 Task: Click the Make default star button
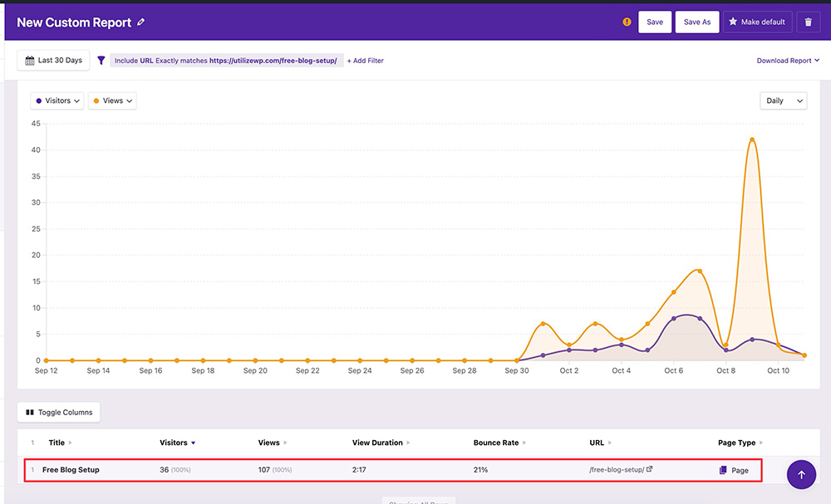756,22
